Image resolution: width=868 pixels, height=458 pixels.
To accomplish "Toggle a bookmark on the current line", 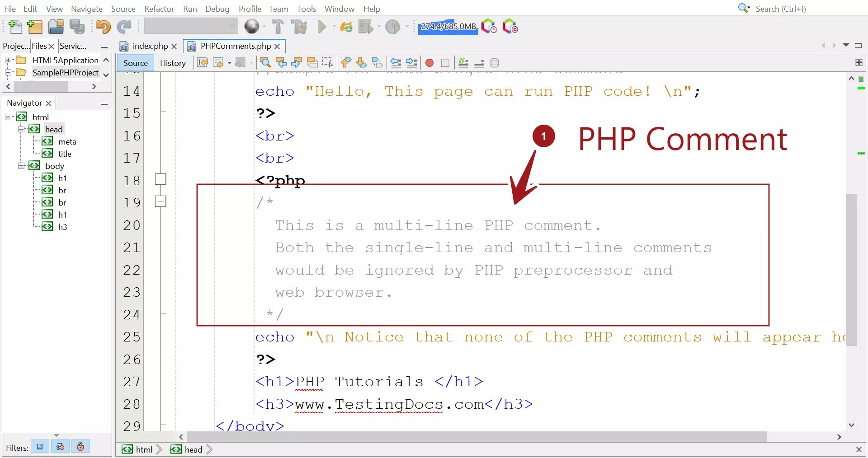I will coord(377,63).
